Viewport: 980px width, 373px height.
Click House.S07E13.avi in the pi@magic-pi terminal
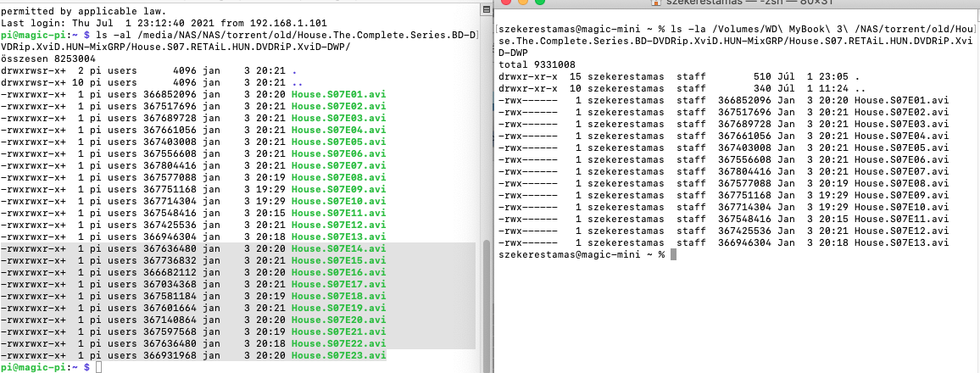tap(339, 237)
